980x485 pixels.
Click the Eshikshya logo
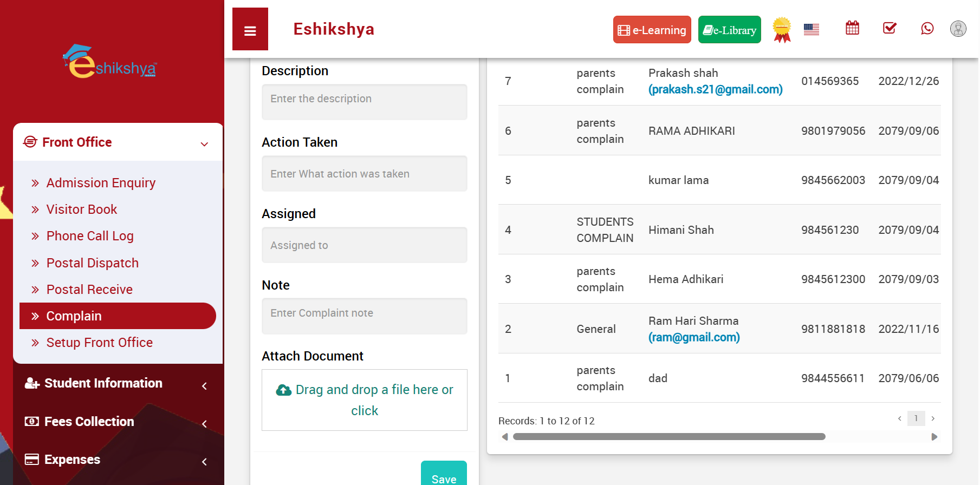111,62
